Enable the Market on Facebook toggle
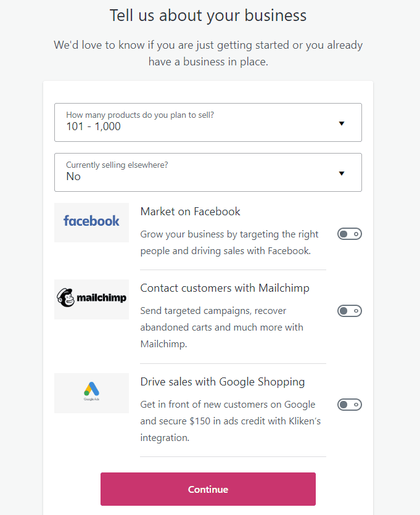Image resolution: width=420 pixels, height=515 pixels. tap(350, 234)
